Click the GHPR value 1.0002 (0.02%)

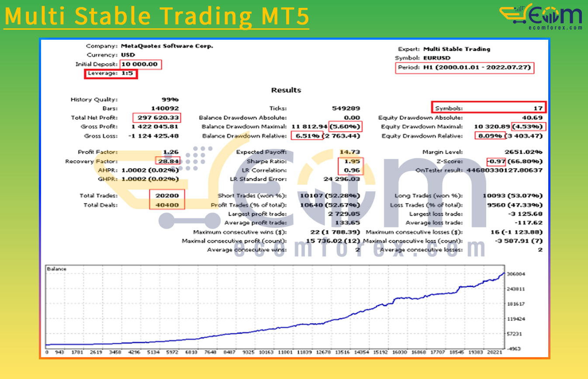click(x=149, y=179)
